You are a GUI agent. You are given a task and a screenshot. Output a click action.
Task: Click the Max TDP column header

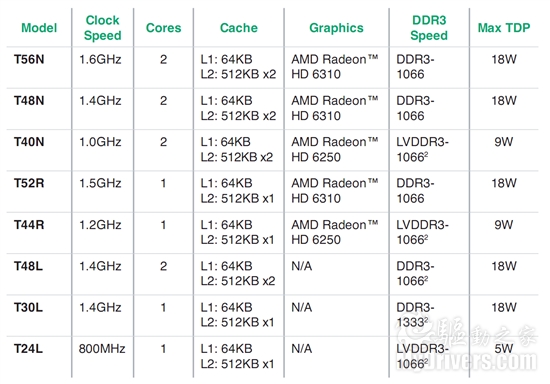[x=504, y=28]
